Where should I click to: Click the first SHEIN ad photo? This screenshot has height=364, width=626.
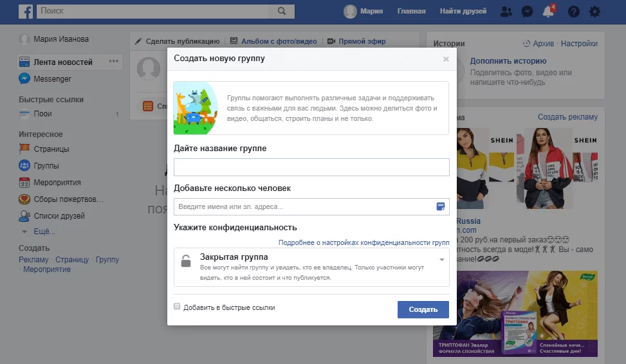pos(485,168)
